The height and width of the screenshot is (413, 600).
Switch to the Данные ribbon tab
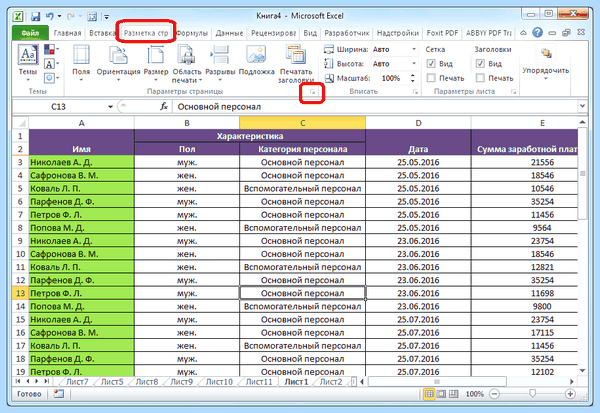click(x=229, y=33)
